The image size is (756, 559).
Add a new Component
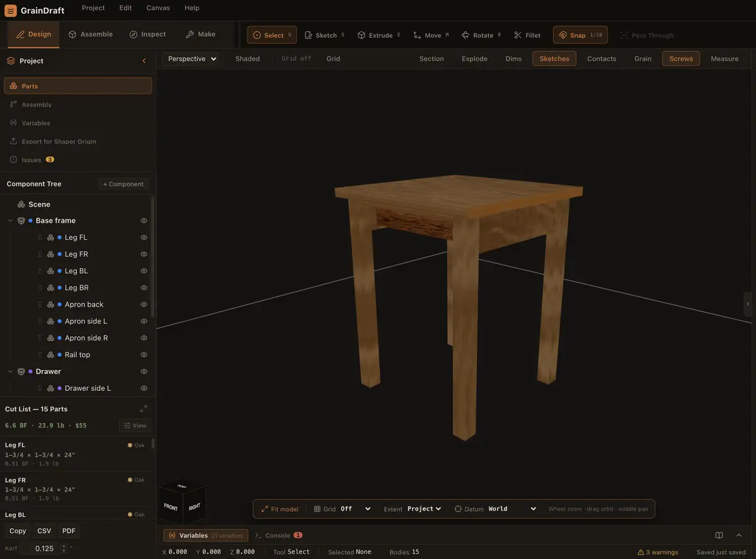[x=123, y=184]
